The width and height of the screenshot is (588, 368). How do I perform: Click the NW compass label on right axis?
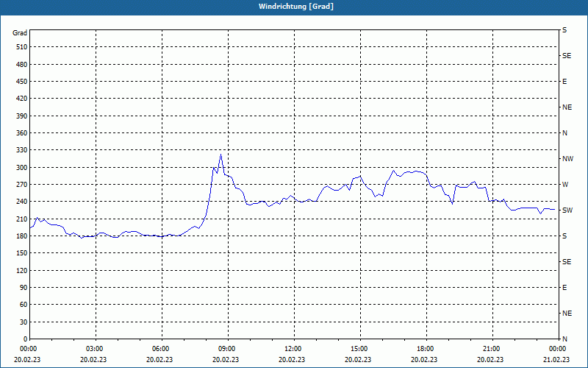coord(567,159)
